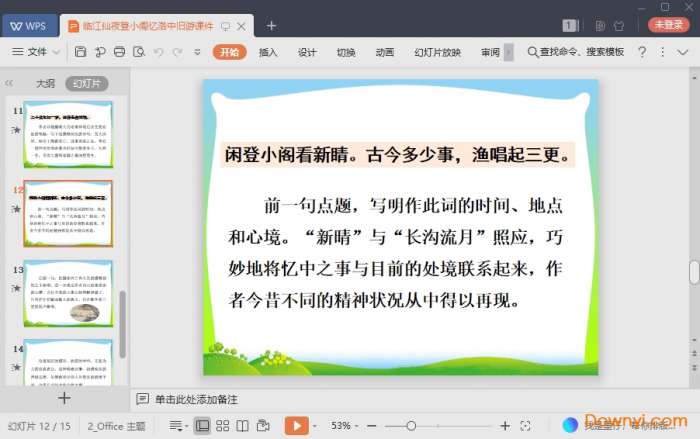Click the skin shirt icon in title bar
Screen dimensions: 700x439
[619, 26]
